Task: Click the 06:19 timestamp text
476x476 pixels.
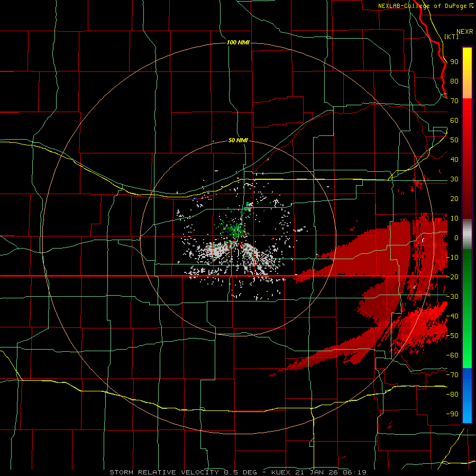Action: point(354,472)
